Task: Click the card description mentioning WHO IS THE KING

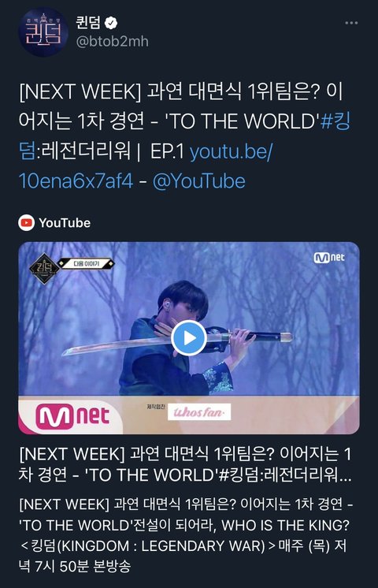Action: click(185, 535)
